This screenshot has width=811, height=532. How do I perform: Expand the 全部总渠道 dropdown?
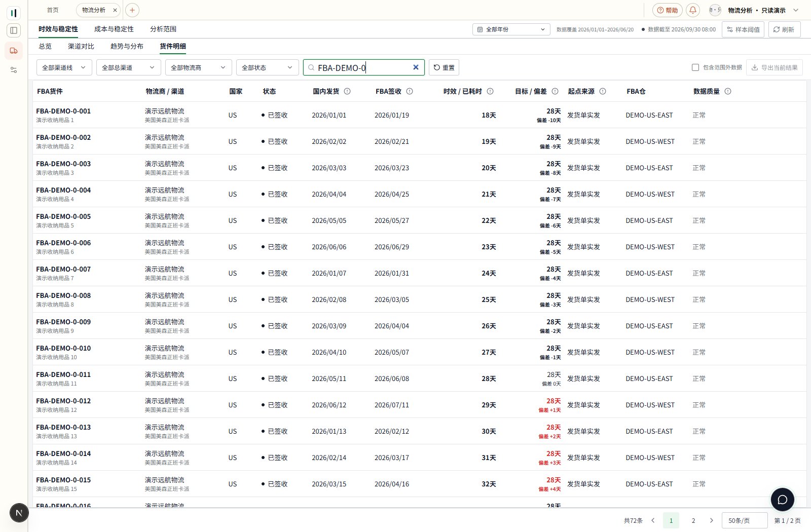129,67
